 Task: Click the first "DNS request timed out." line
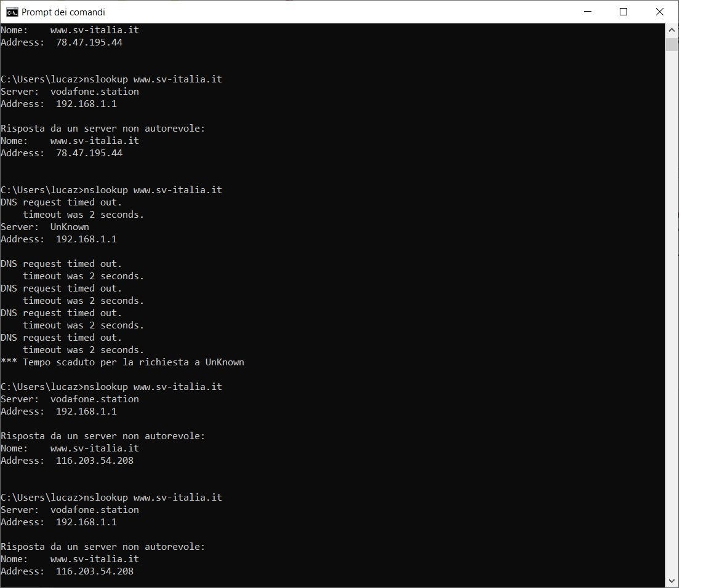point(61,202)
